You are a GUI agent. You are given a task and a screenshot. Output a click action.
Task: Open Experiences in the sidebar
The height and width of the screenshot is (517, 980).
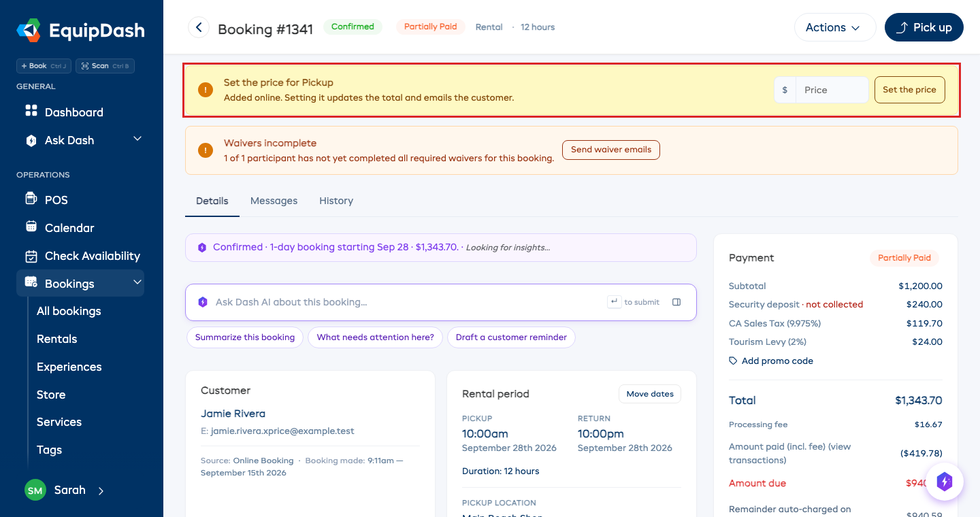(69, 367)
